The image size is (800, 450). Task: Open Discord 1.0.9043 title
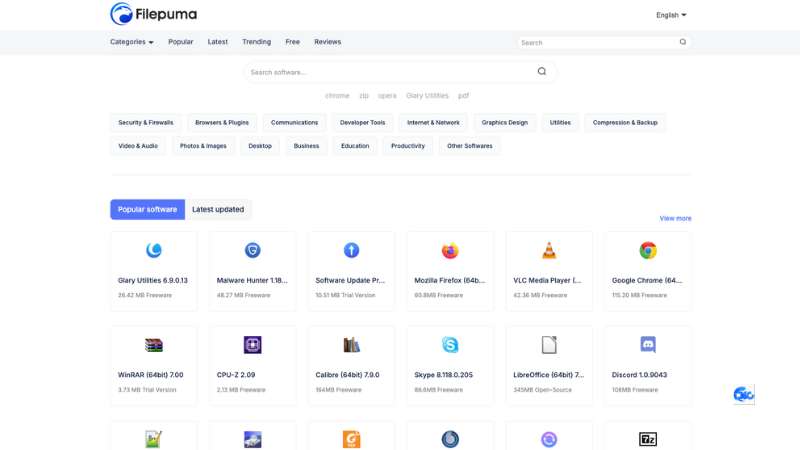point(639,374)
